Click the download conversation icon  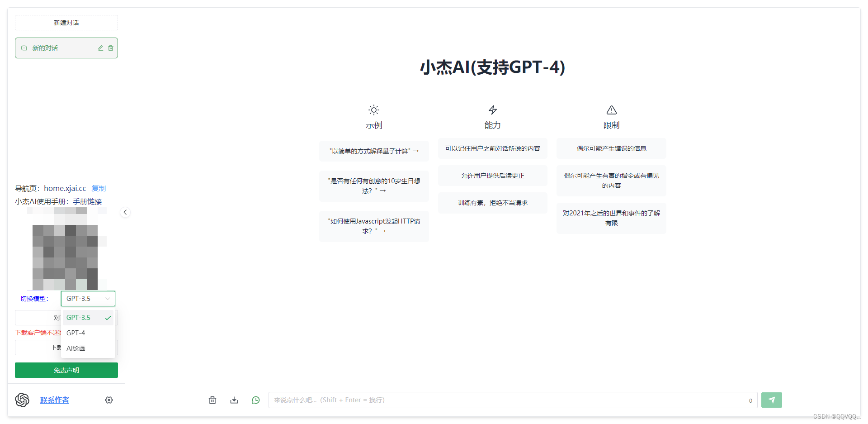tap(234, 400)
